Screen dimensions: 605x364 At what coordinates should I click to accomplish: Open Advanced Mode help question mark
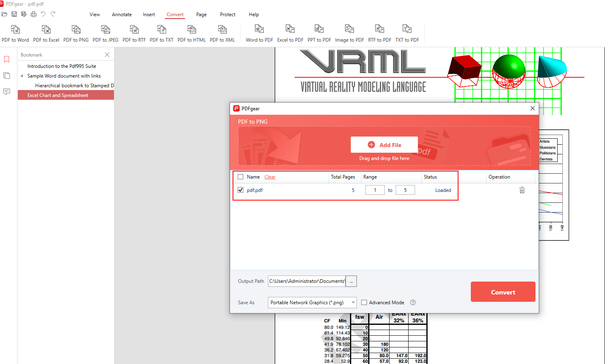[413, 302]
